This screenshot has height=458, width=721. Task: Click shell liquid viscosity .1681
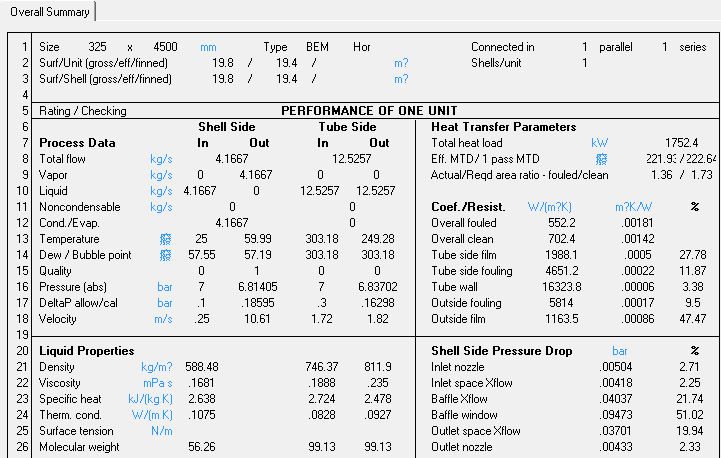click(202, 383)
